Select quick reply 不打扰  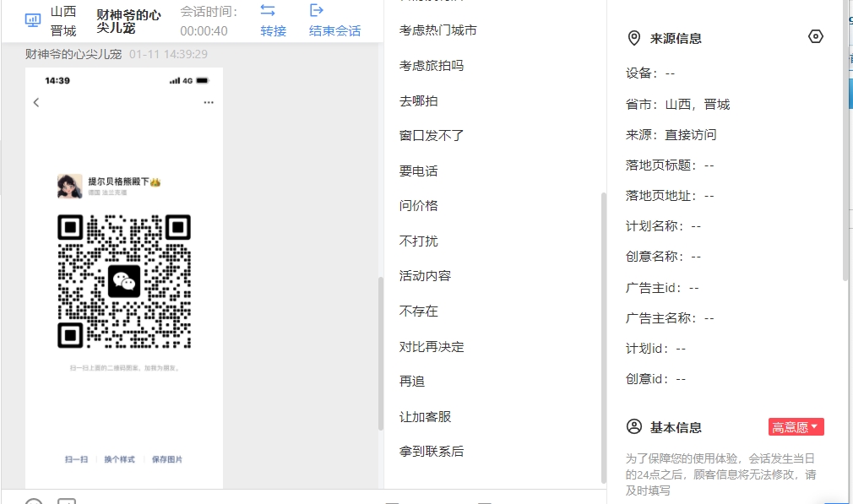(418, 241)
